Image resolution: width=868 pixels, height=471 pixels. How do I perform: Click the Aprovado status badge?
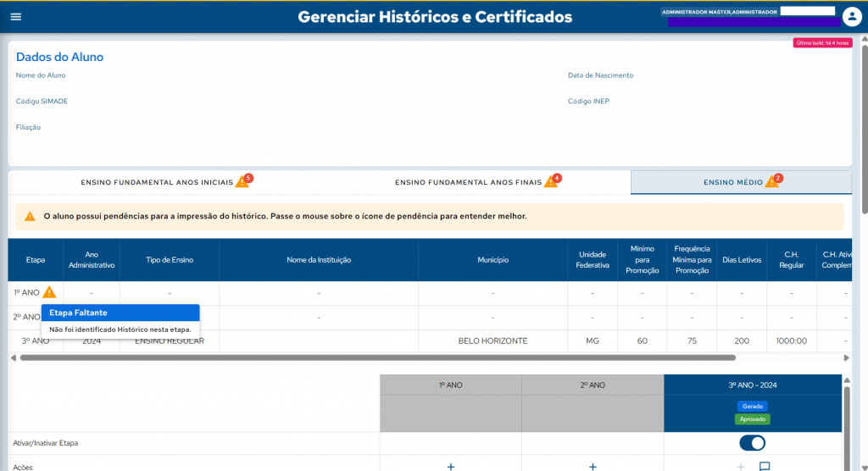coord(752,418)
